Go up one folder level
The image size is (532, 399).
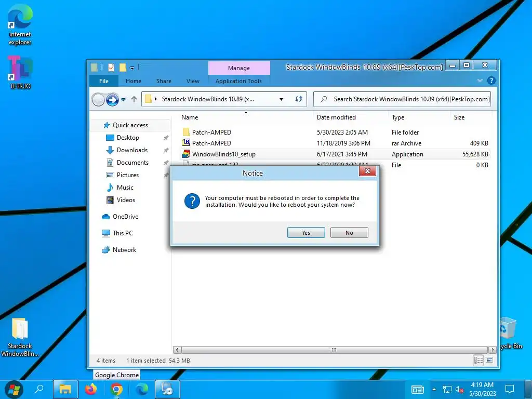click(134, 99)
